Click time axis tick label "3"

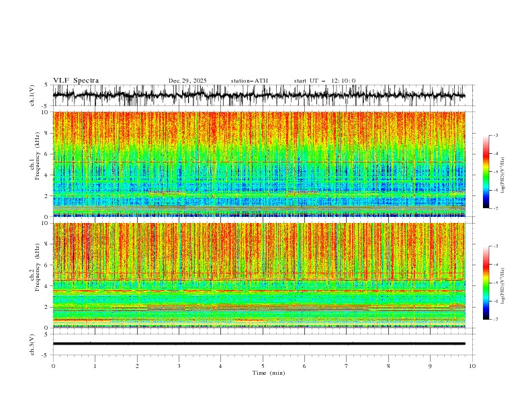point(179,366)
